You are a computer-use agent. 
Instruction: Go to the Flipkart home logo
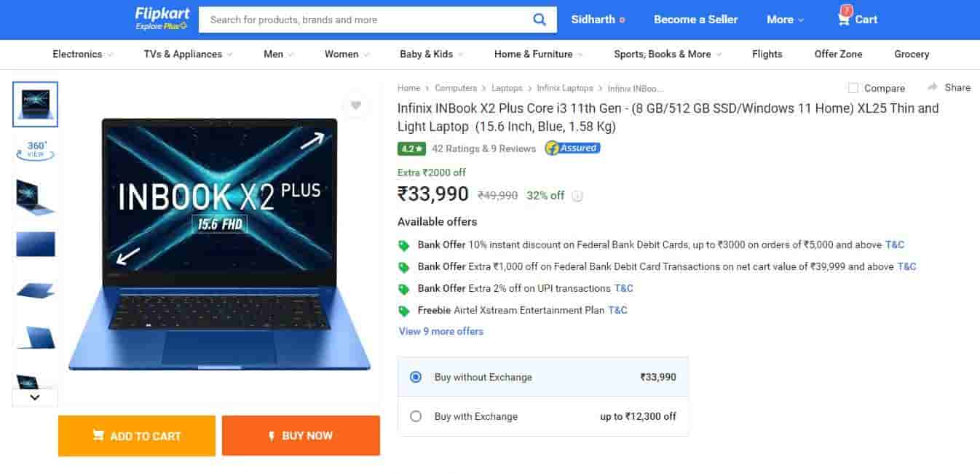point(162,19)
